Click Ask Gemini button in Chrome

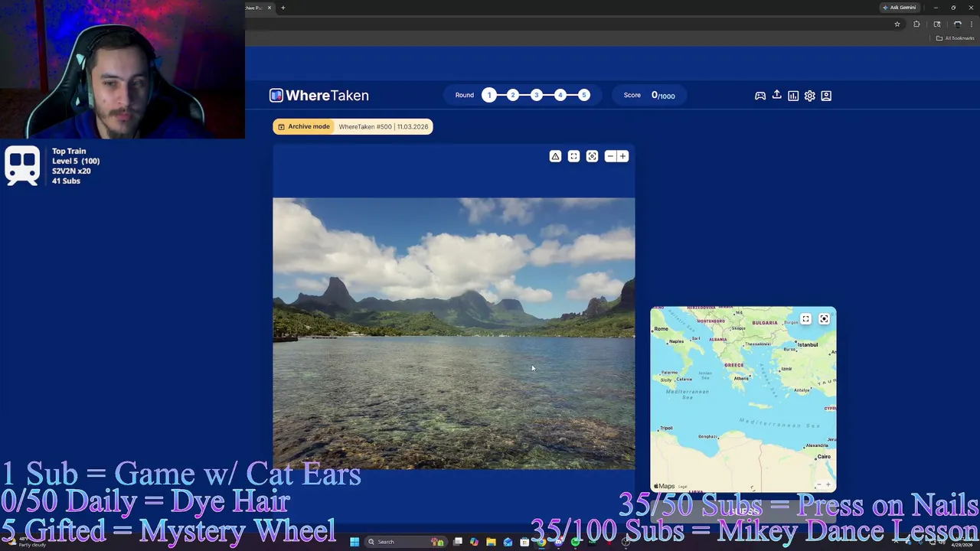899,8
